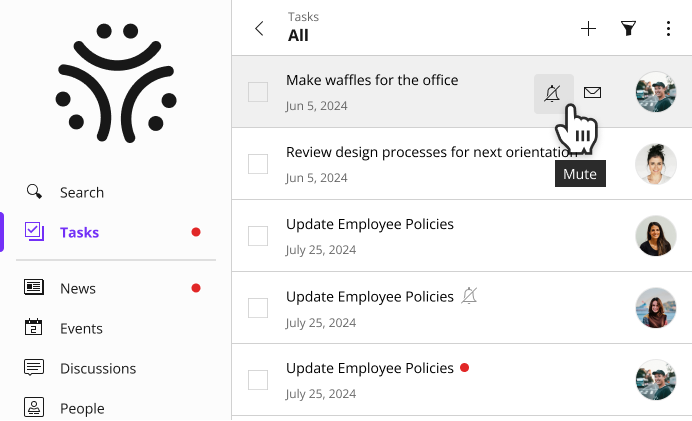Click the Discussions chat icon
Viewport: 692px width, 421px height.
tap(34, 368)
